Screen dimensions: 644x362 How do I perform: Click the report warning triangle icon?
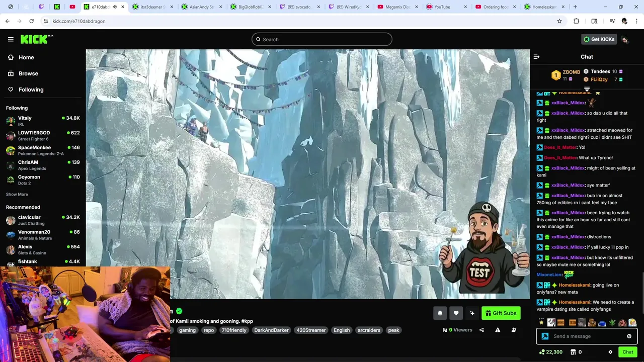(x=498, y=330)
